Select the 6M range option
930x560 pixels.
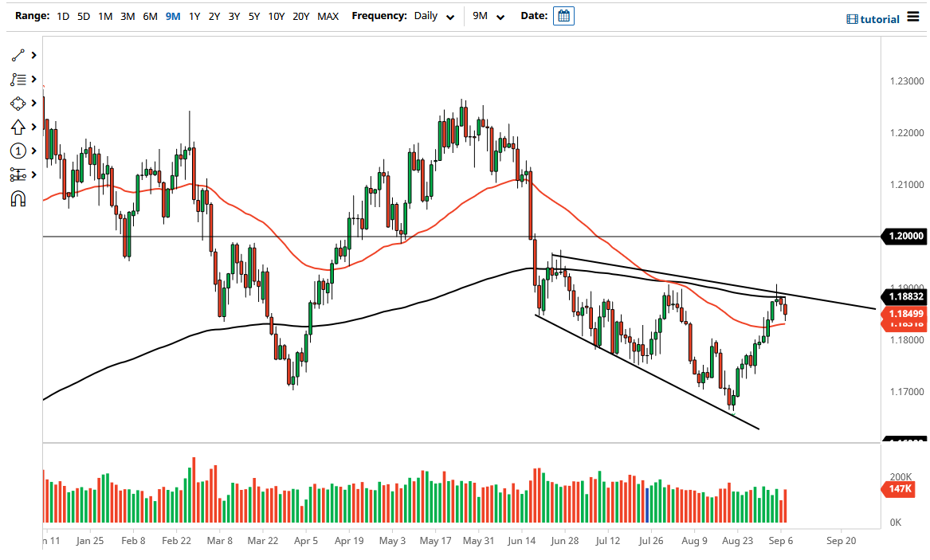(x=150, y=16)
